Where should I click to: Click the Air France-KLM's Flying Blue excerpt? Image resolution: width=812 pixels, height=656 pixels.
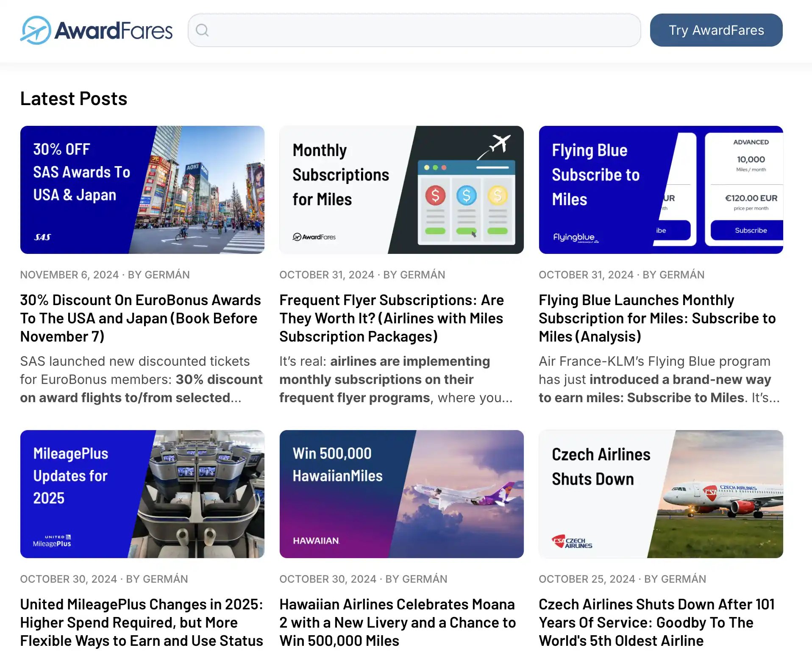coord(659,379)
